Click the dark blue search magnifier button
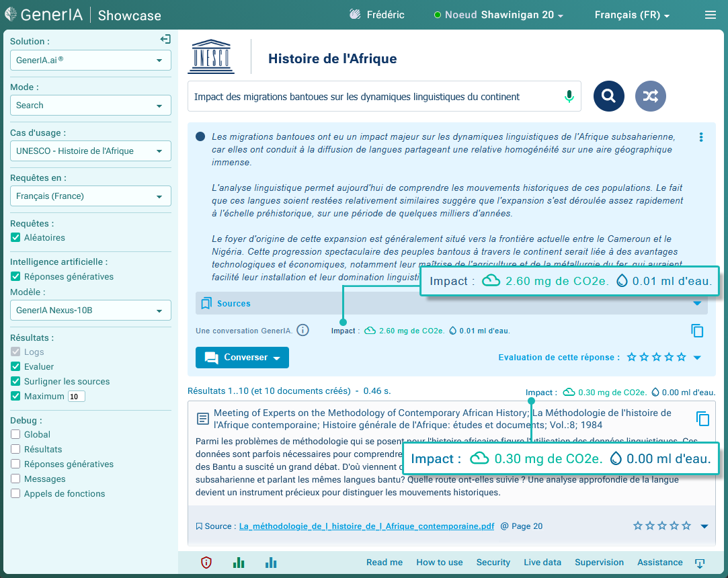 tap(608, 96)
